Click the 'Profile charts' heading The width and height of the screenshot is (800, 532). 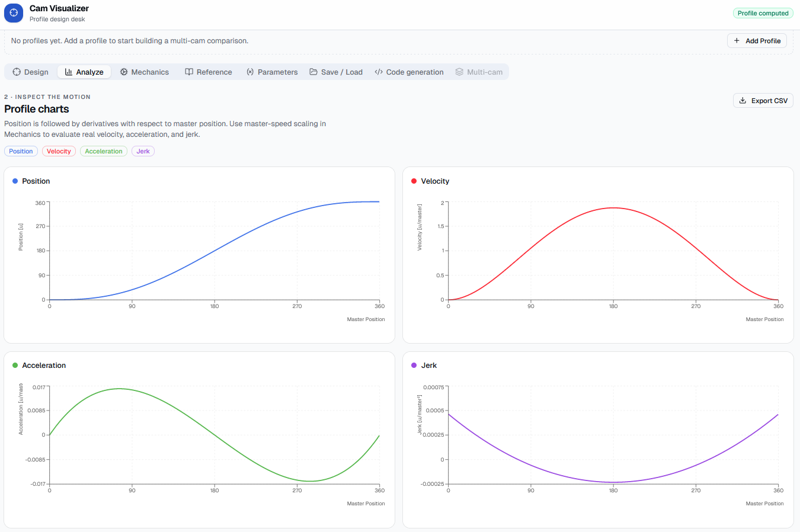[37, 109]
